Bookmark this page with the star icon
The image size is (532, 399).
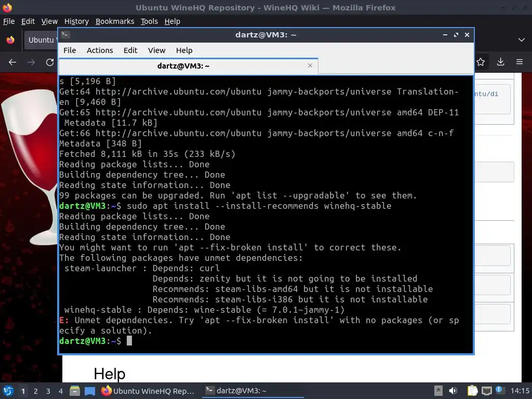click(x=481, y=62)
